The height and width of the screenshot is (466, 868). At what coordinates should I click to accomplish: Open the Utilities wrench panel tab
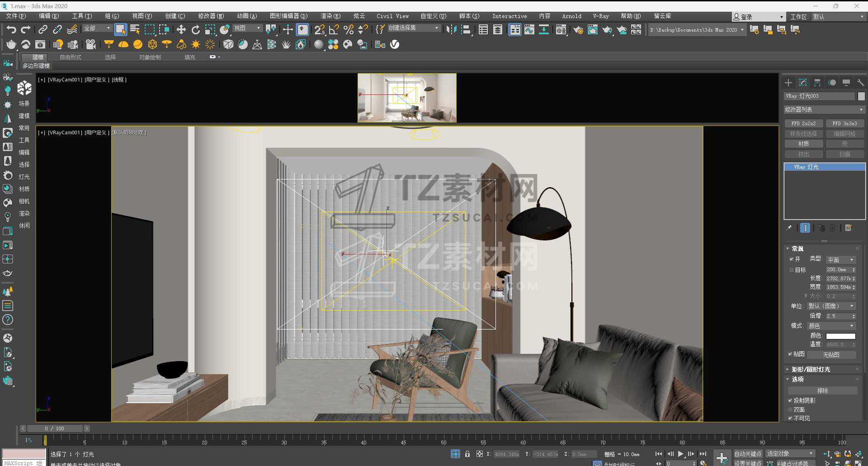point(860,83)
